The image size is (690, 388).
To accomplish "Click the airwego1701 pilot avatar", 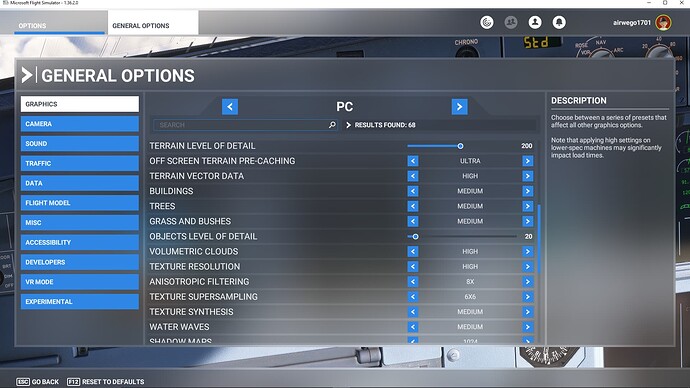I will pyautogui.click(x=663, y=22).
